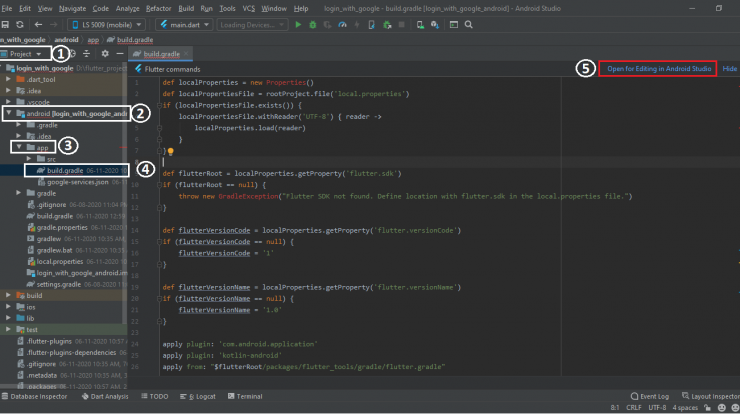Click the Stop square icon

tap(402, 25)
